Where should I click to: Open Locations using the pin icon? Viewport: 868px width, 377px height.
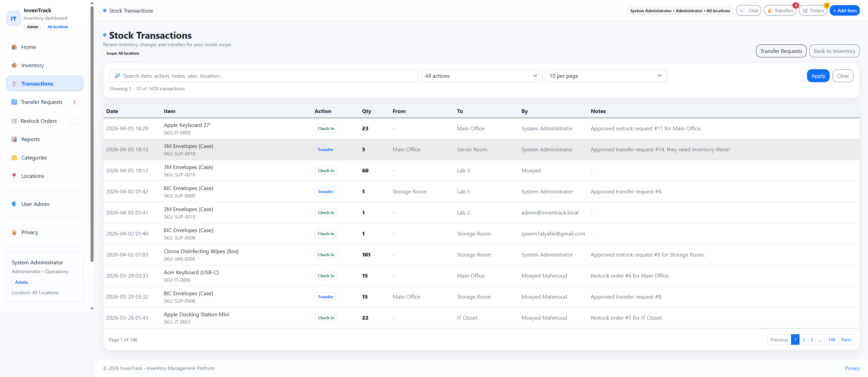coord(14,176)
